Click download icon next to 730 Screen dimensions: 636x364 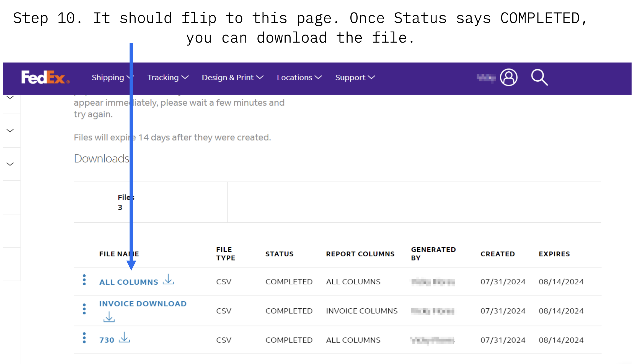click(x=124, y=338)
